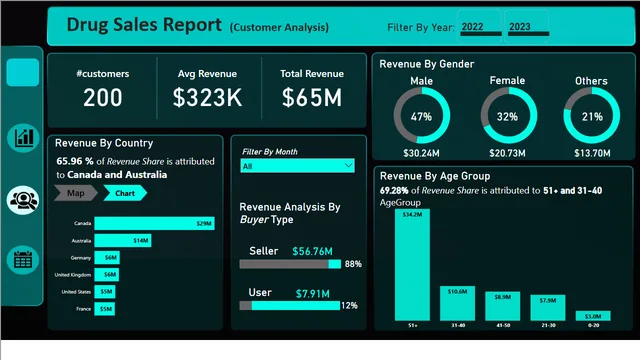Image resolution: width=640 pixels, height=360 pixels.
Task: Filter the report by year 2023
Action: (527, 27)
